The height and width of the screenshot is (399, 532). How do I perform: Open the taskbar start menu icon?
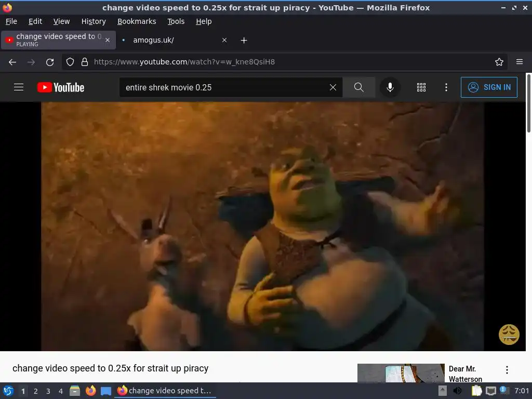click(x=8, y=391)
